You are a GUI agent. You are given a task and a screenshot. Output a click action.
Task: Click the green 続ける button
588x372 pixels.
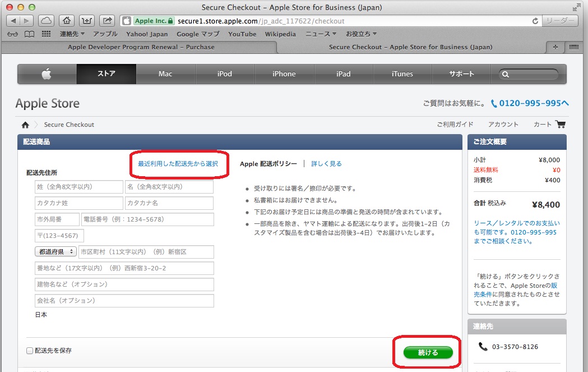[428, 352]
